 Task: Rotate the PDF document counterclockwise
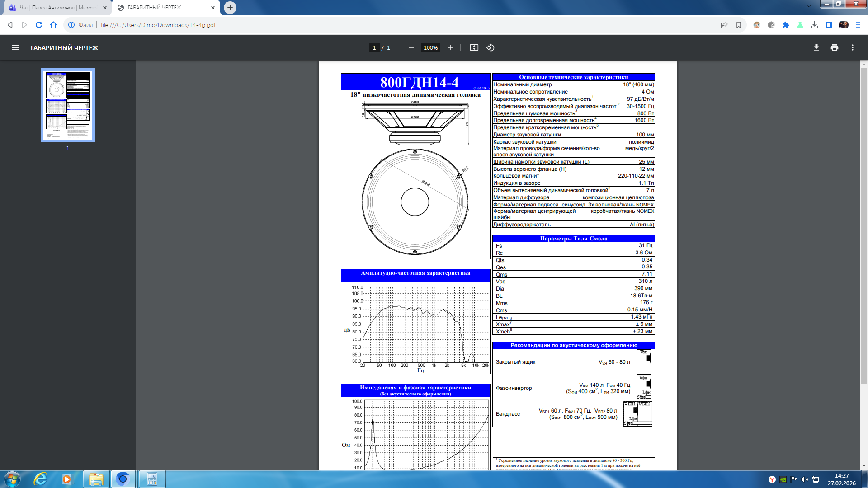pos(491,47)
